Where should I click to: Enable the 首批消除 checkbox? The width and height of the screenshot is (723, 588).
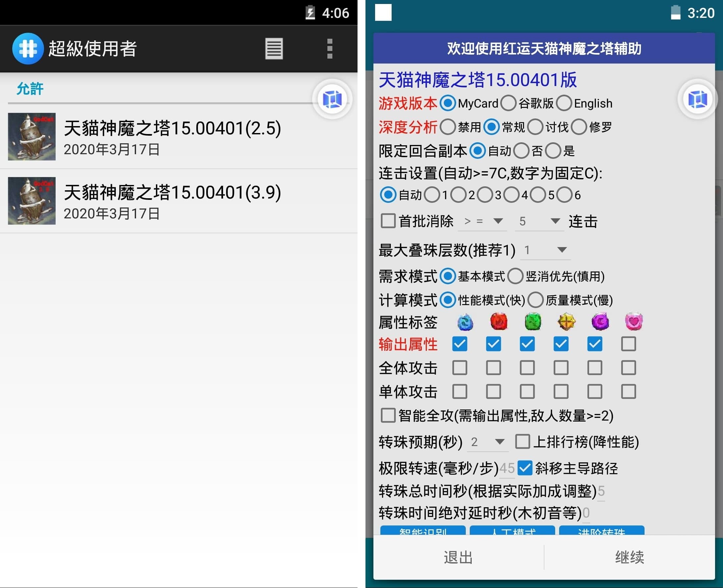(x=388, y=221)
